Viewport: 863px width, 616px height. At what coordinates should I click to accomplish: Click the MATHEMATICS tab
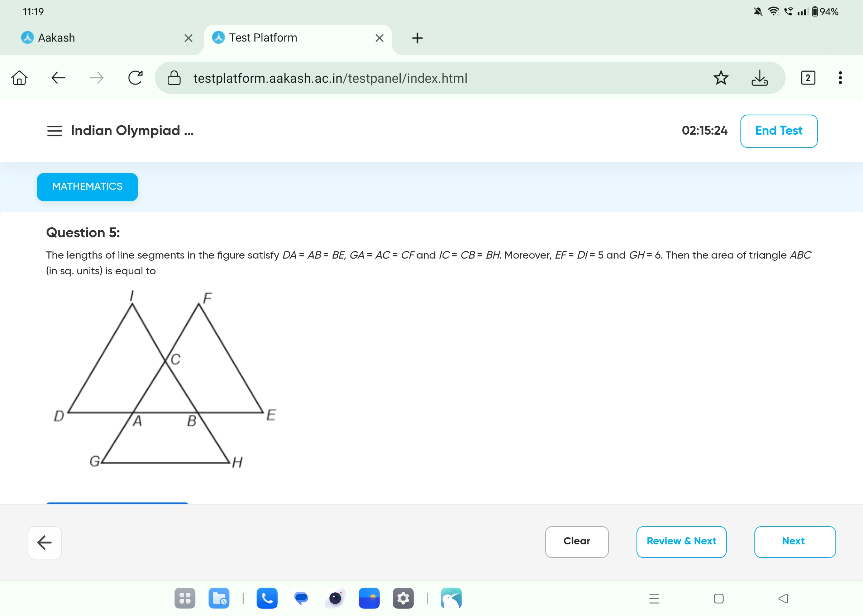click(x=87, y=186)
